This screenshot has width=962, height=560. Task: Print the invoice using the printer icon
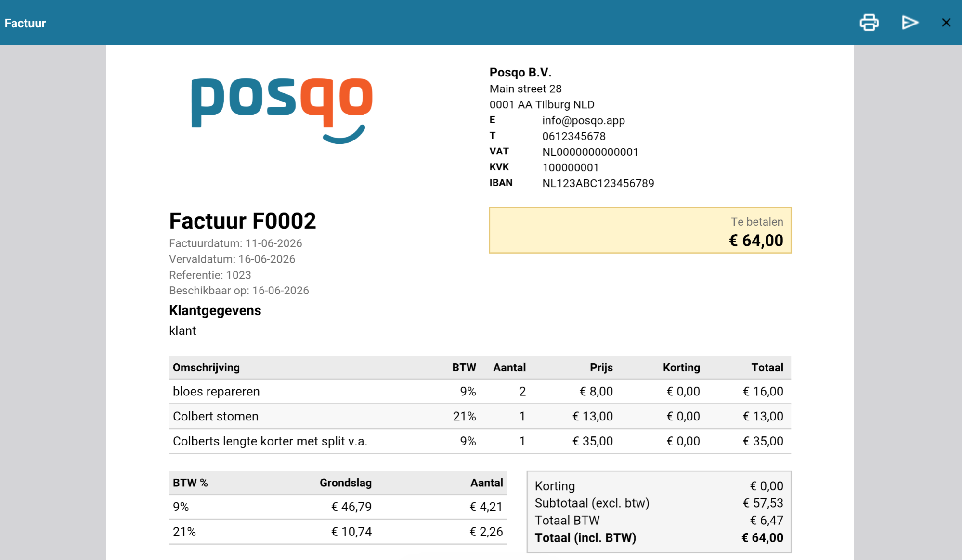869,23
